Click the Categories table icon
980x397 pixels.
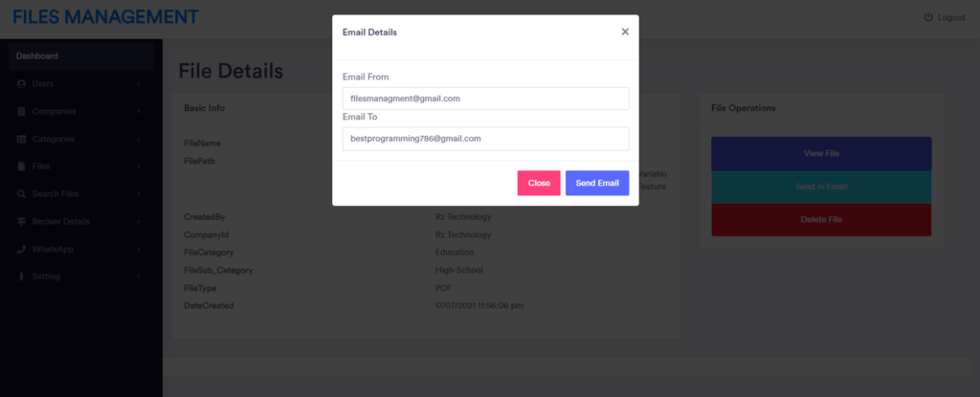[x=21, y=139]
